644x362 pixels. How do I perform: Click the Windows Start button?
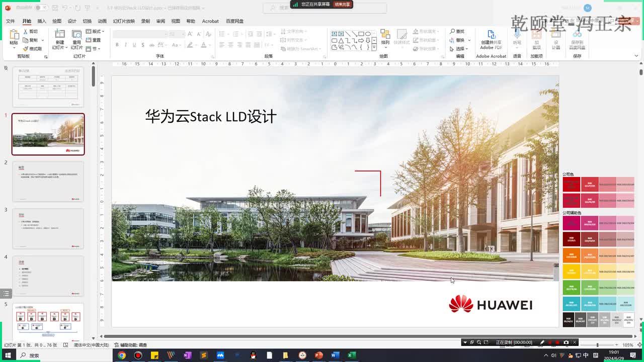coord(9,355)
